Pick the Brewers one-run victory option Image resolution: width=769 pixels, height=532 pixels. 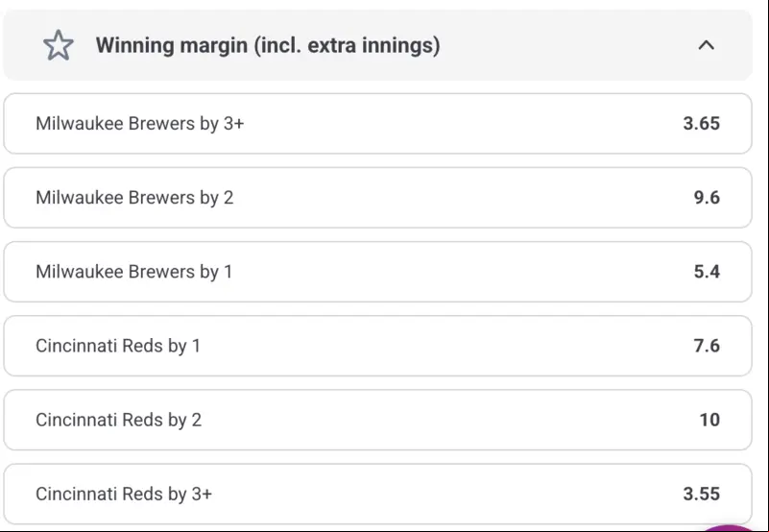click(x=377, y=272)
